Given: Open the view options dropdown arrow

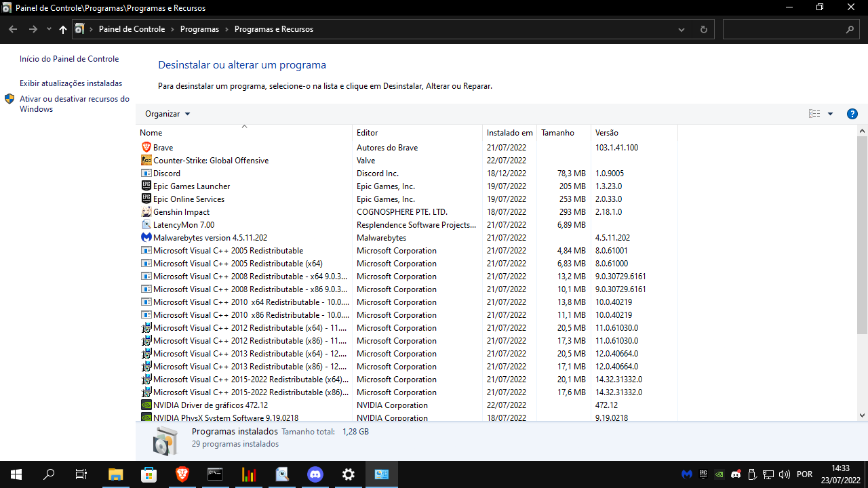Looking at the screenshot, I should 830,114.
